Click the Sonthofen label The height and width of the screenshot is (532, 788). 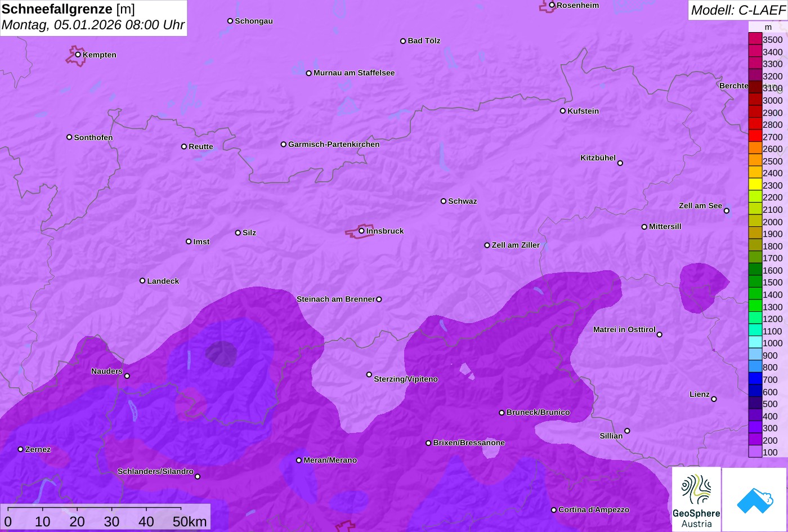point(93,137)
